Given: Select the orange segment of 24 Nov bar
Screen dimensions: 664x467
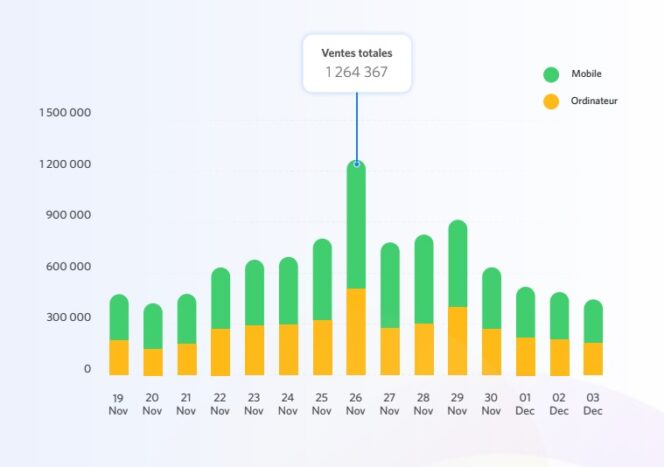Looking at the screenshot, I should click(288, 350).
